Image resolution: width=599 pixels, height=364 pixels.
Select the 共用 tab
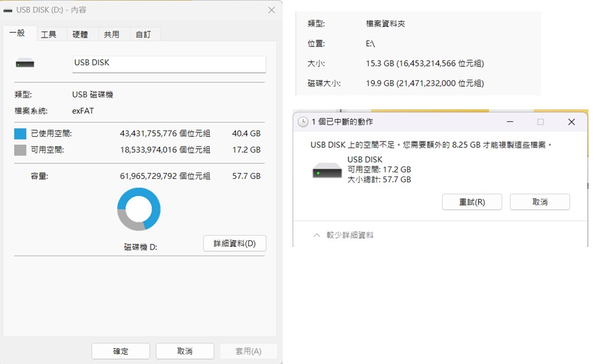point(111,34)
